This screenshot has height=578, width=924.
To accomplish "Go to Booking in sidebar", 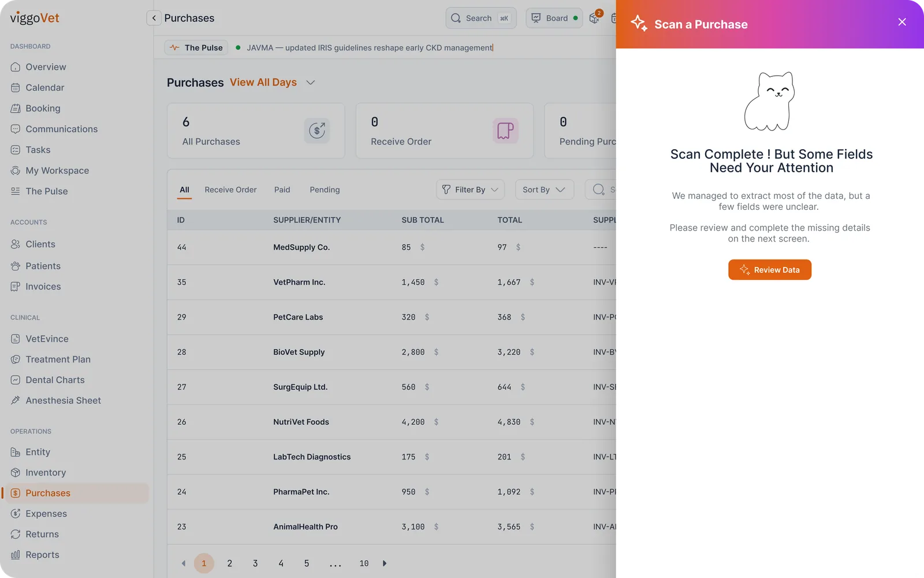I will pyautogui.click(x=35, y=109).
